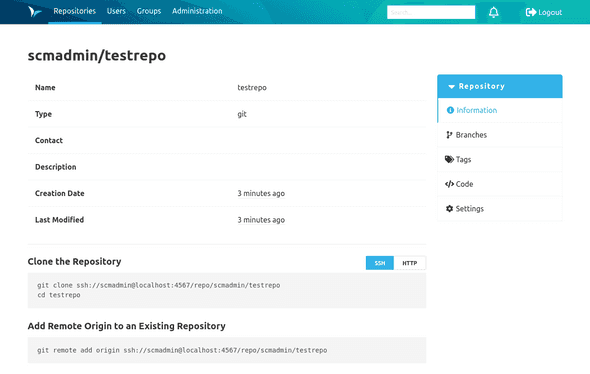Click the Tags label icon

point(449,160)
